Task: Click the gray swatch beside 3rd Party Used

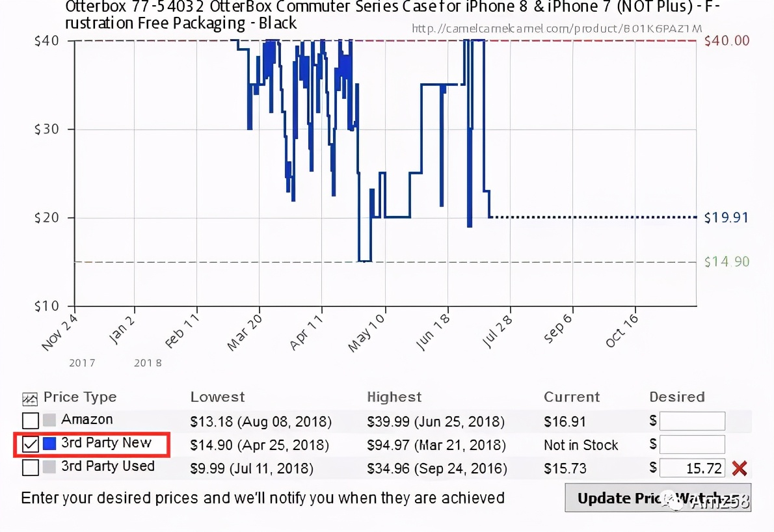Action: click(x=49, y=467)
